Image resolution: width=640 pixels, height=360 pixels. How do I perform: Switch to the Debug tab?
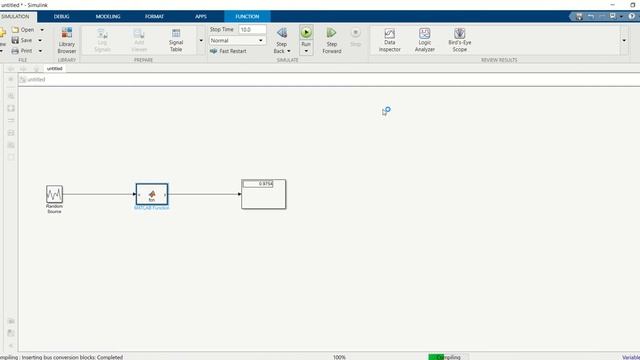click(x=62, y=16)
